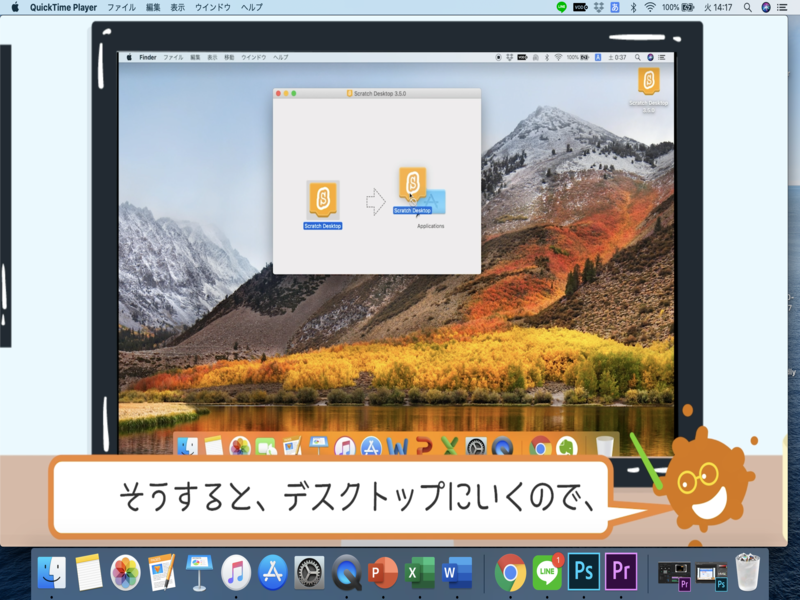Open App Store in the bottom Dock
Image resolution: width=800 pixels, height=600 pixels.
[x=272, y=572]
